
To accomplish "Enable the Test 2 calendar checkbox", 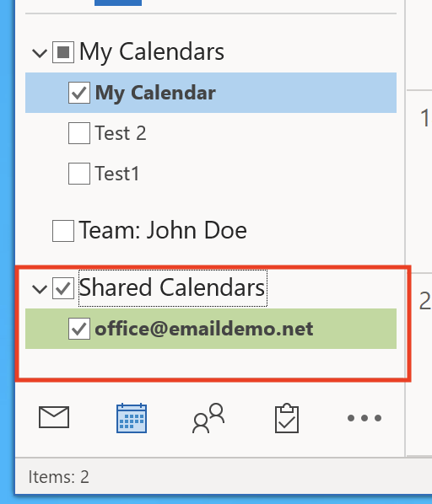I will (79, 133).
